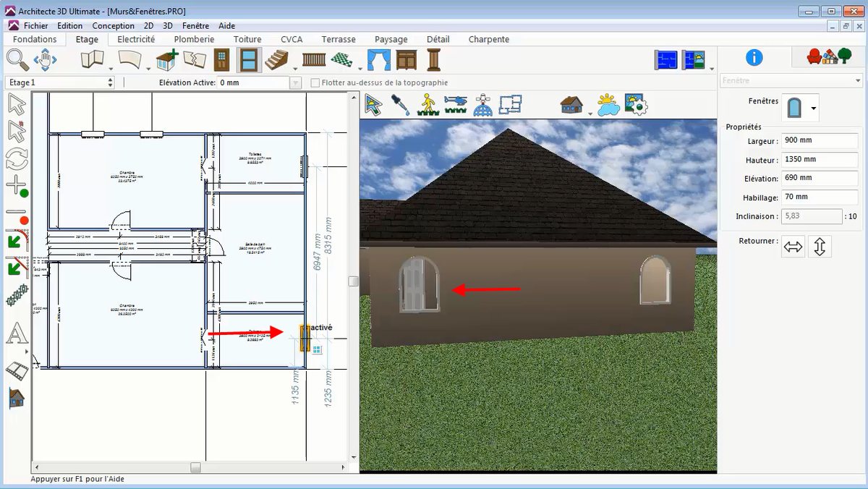Click the add room house icon
The image size is (868, 489).
[168, 60]
